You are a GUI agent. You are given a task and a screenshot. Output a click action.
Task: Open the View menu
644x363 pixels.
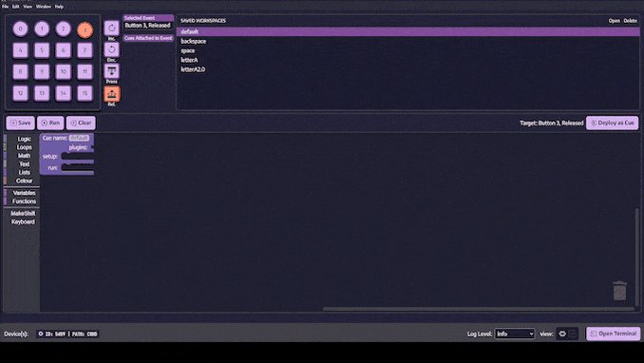[28, 7]
